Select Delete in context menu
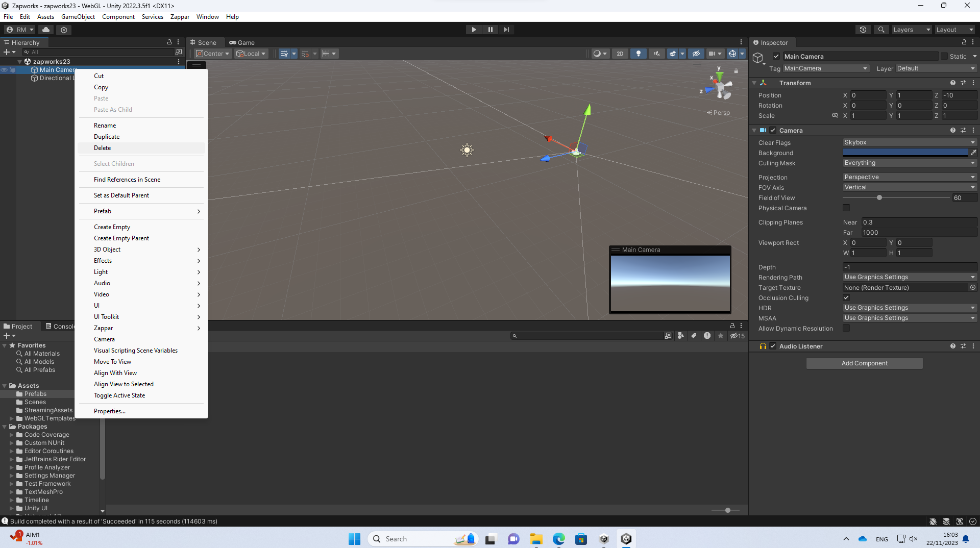This screenshot has height=548, width=980. coord(141,148)
